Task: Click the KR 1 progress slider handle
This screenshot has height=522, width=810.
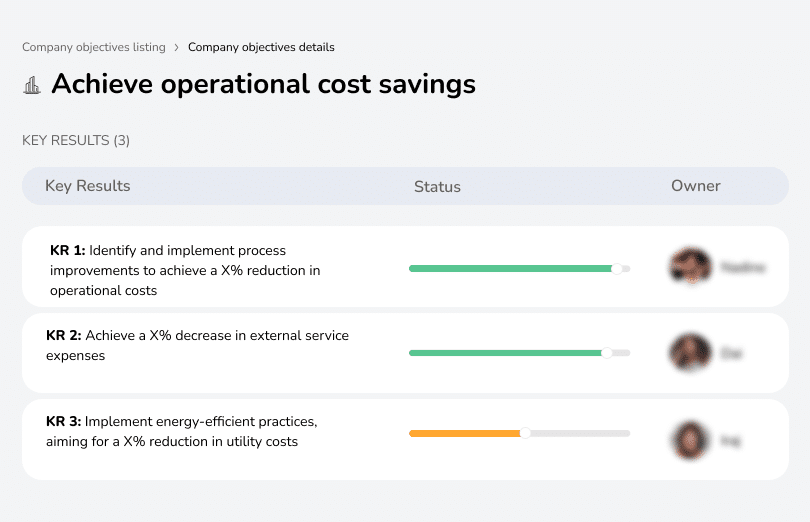Action: [x=617, y=268]
